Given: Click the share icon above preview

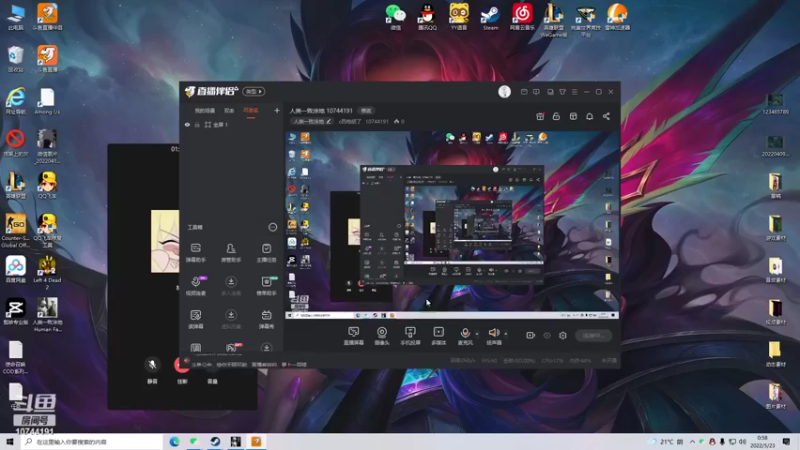Looking at the screenshot, I should (606, 116).
